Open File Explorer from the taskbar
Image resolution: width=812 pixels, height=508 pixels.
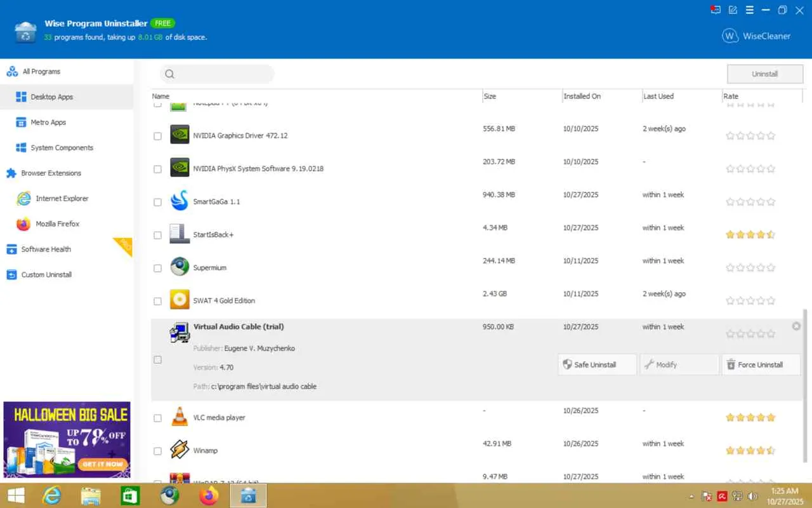pyautogui.click(x=91, y=496)
